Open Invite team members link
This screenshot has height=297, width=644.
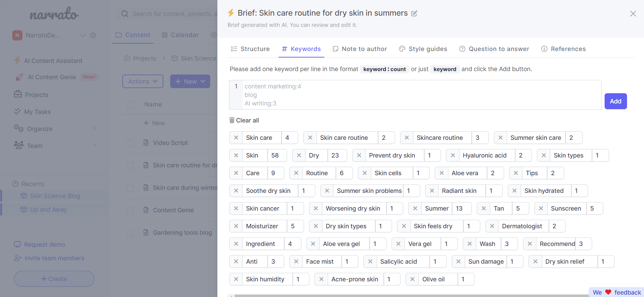coord(54,258)
